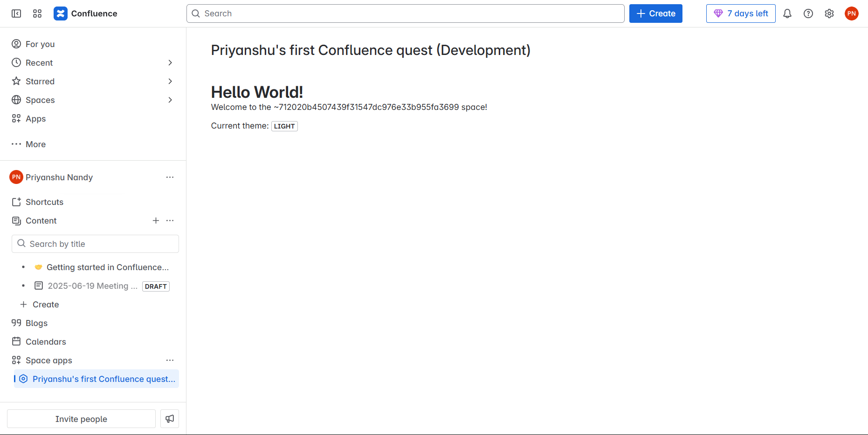Click the blue Create button
Viewport: 868px width, 435px height.
point(655,14)
